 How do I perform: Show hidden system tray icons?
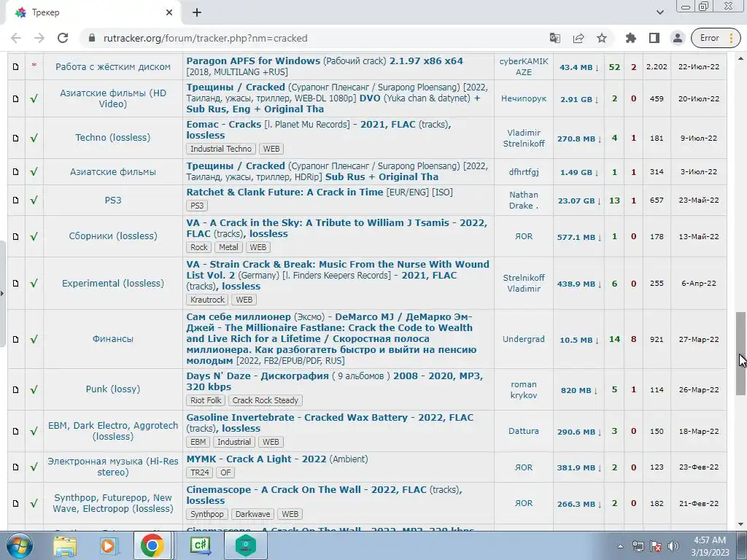tap(620, 546)
